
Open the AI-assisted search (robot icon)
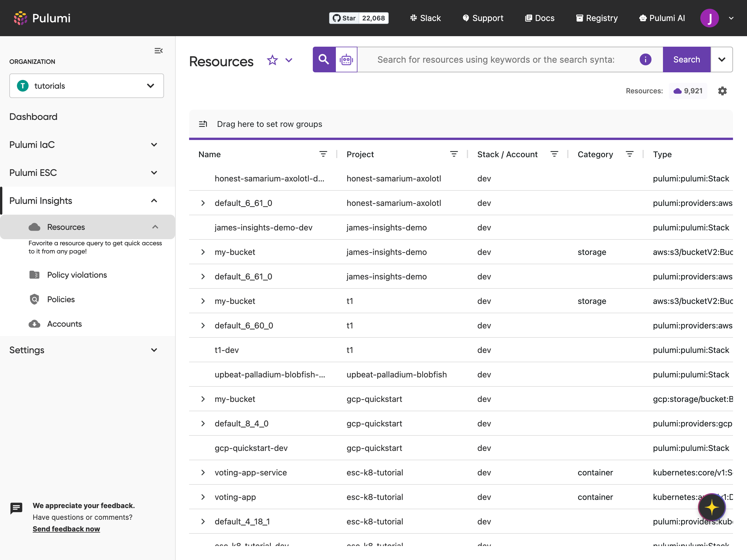[x=346, y=60]
